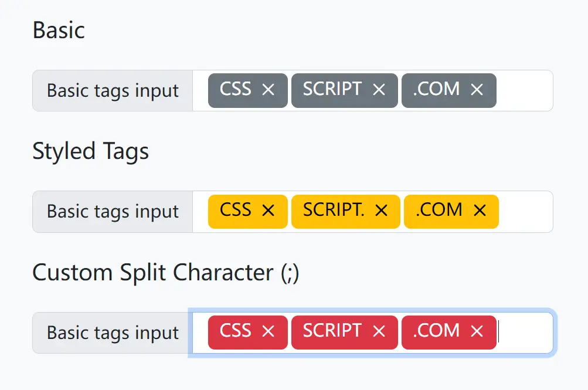Remove the CSS tag in the Basic section

point(268,90)
